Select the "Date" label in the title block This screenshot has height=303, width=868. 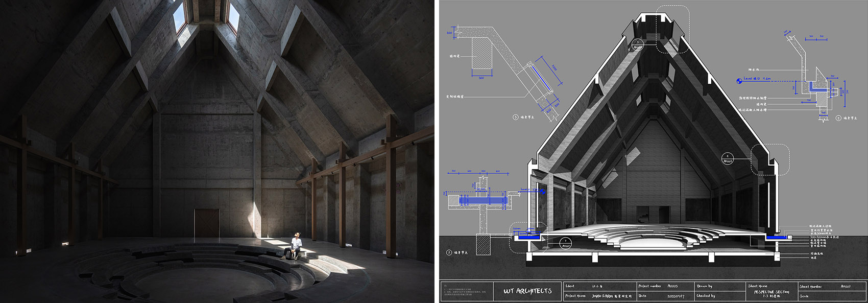642,296
